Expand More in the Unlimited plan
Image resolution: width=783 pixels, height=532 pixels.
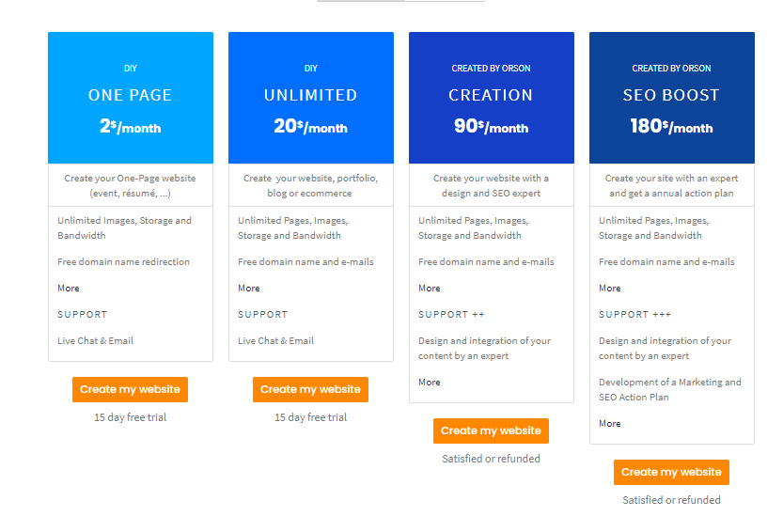(x=249, y=289)
